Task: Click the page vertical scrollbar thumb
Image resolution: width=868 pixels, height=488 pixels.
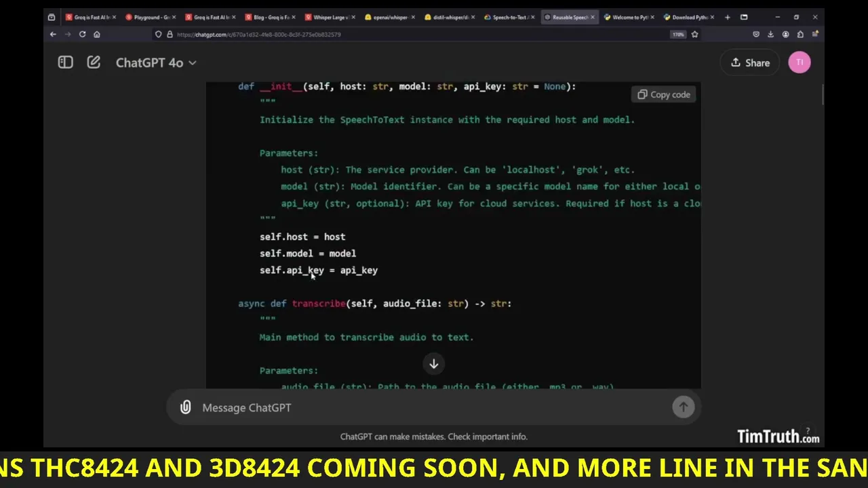Action: (x=822, y=95)
